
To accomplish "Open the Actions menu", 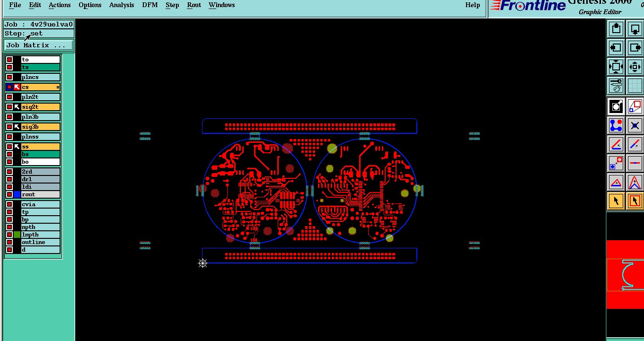I will pos(60,5).
